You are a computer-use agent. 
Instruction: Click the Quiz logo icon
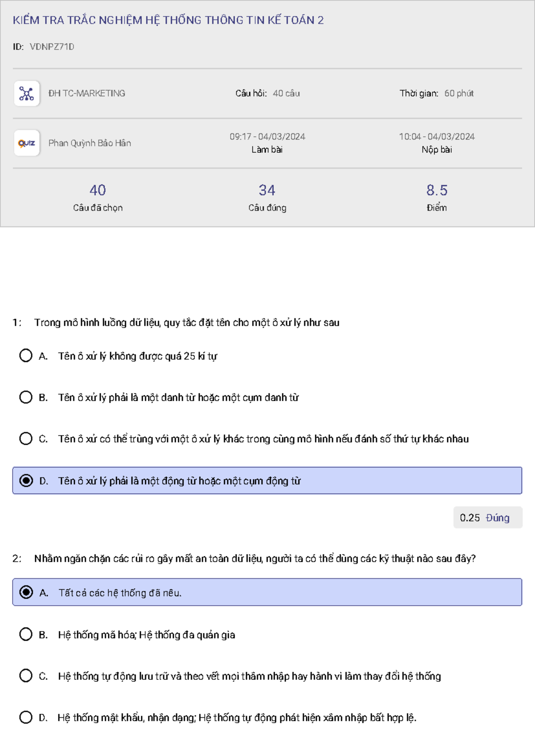[27, 143]
